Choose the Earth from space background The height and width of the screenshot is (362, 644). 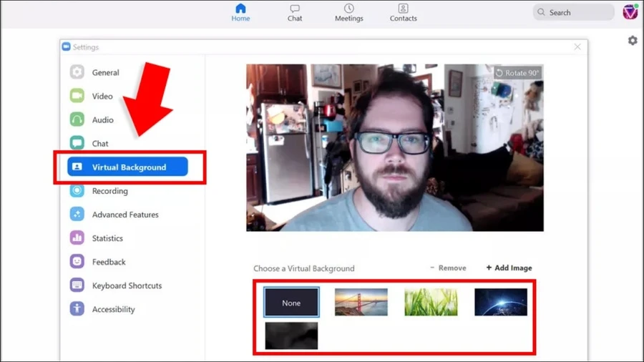pos(501,302)
